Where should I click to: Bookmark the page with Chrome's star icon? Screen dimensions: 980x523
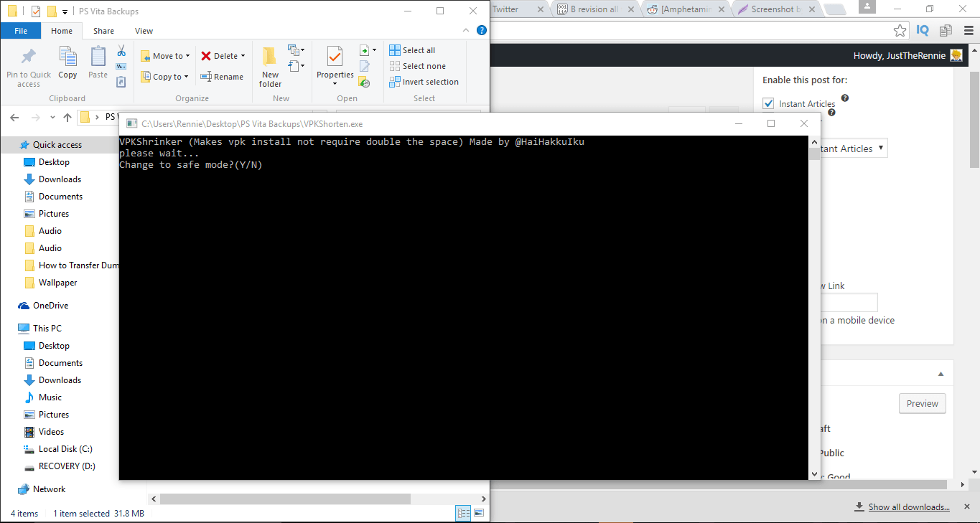click(900, 30)
